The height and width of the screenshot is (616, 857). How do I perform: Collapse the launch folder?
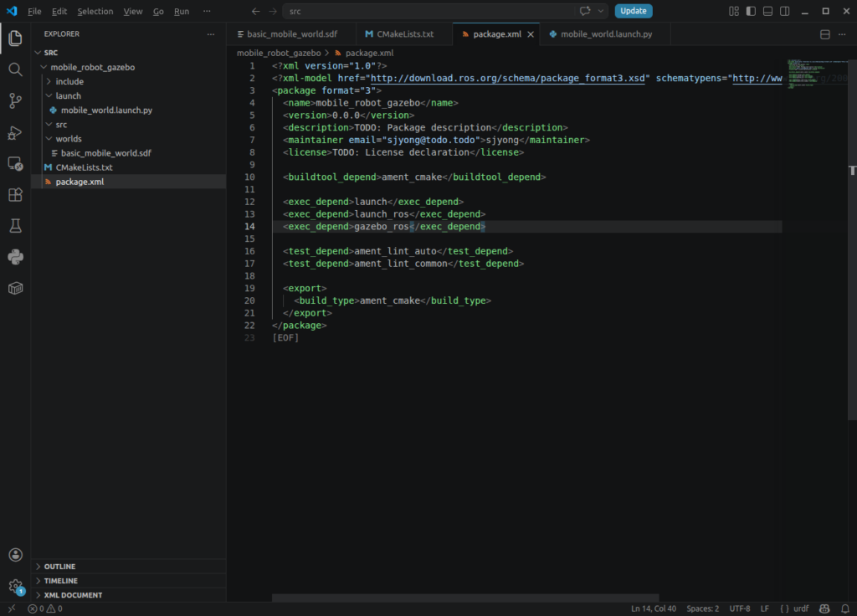coord(49,95)
